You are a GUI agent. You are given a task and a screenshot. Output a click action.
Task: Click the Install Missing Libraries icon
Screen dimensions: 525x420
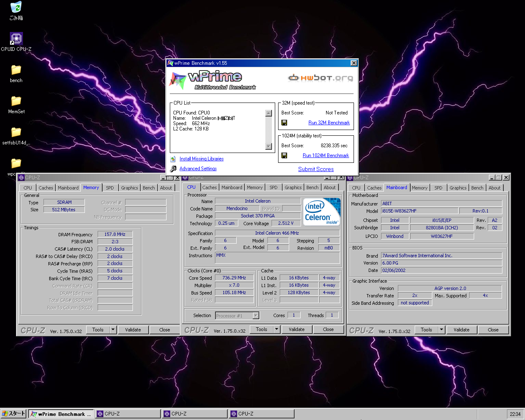tap(173, 159)
